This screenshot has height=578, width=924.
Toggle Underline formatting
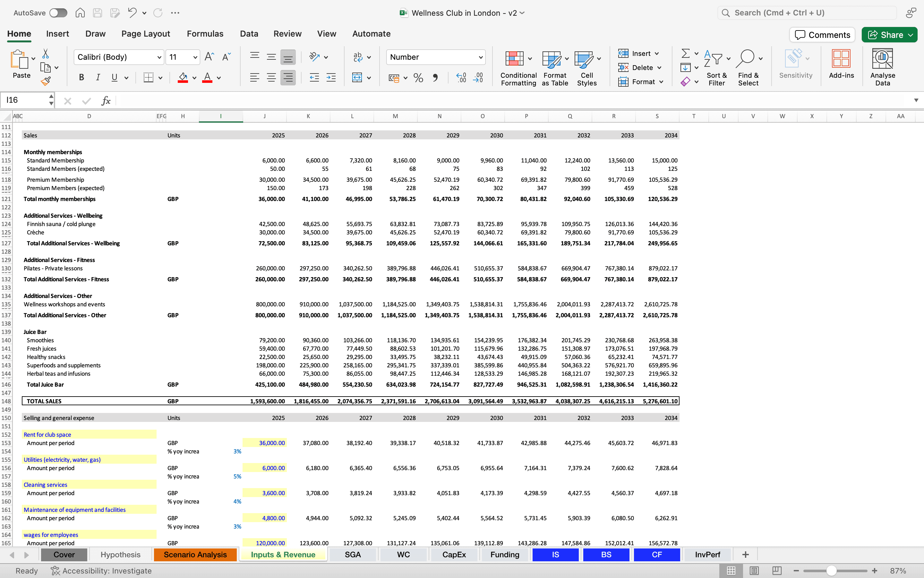(x=114, y=78)
